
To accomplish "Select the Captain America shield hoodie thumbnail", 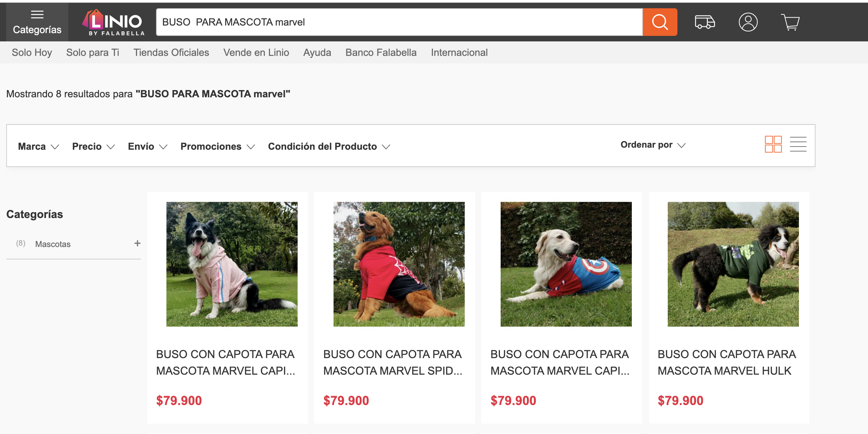I will pos(566,264).
